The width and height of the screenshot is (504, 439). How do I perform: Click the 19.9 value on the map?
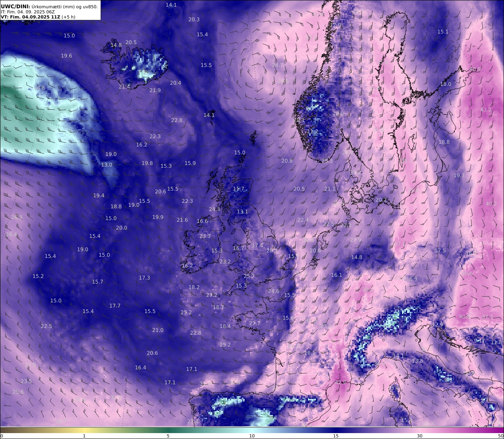(158, 217)
